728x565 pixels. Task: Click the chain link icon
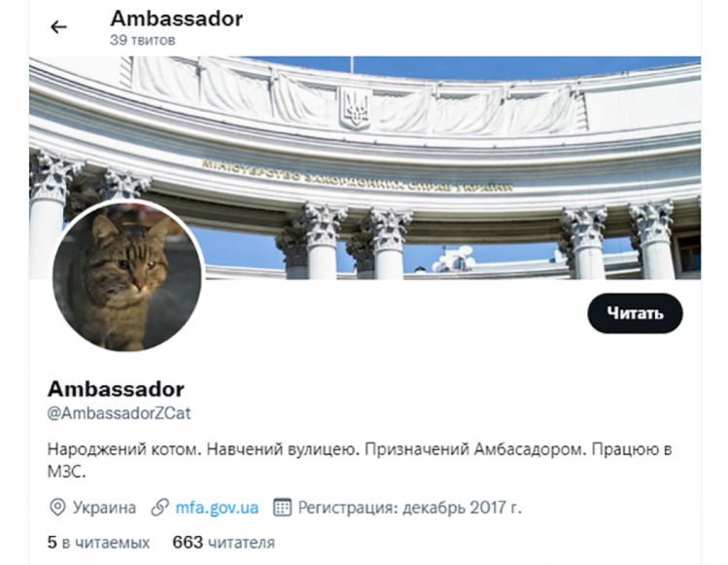coord(159,508)
